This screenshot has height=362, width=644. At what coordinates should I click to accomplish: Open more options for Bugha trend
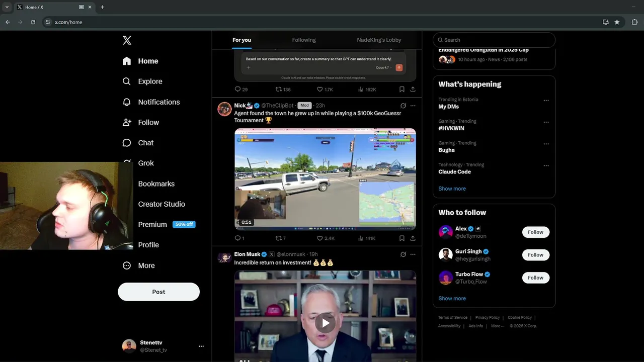point(546,144)
